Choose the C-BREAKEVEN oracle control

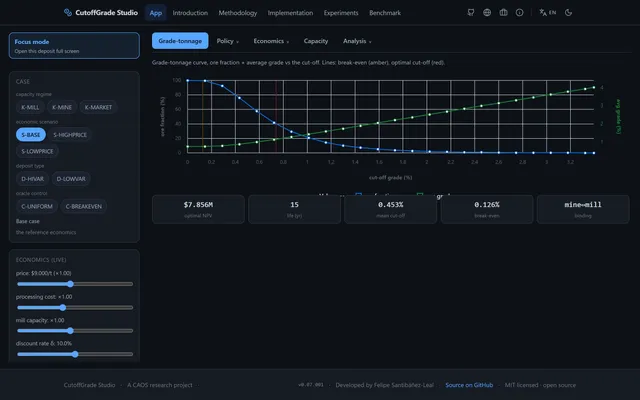pyautogui.click(x=84, y=207)
